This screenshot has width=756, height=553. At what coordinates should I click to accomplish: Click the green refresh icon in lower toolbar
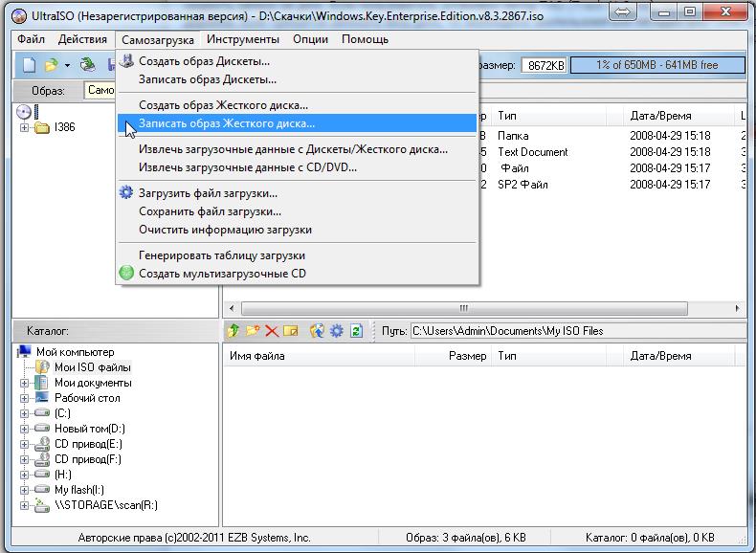pos(357,331)
